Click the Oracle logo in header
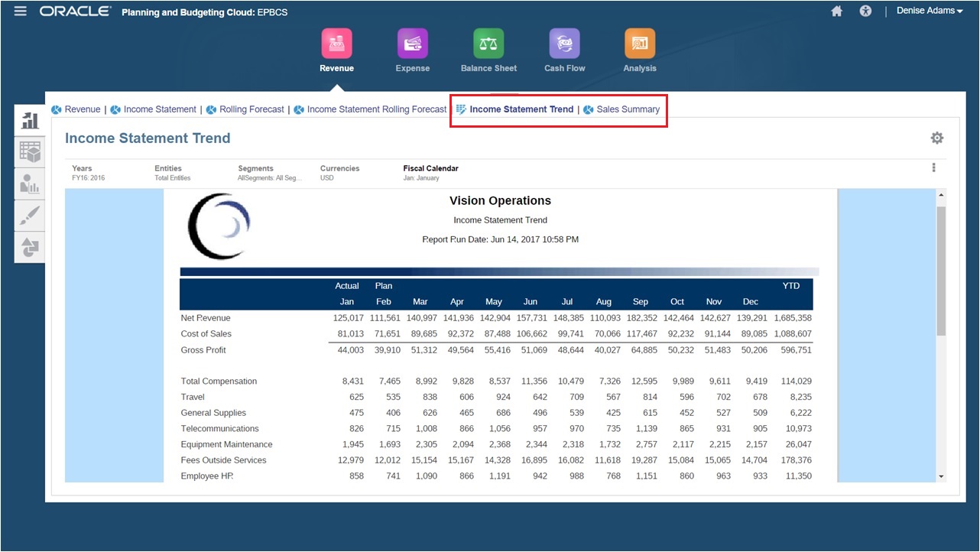The width and height of the screenshot is (980, 552). pos(75,11)
